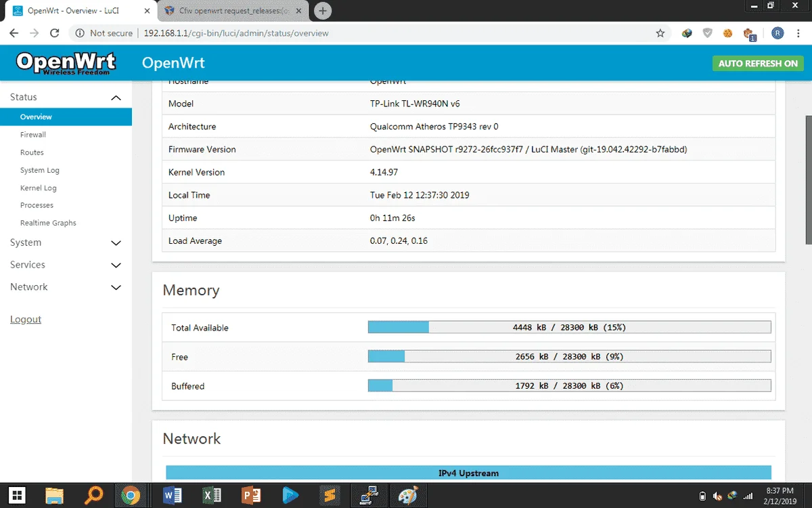Click the volume icon in system tray
Screen dimensions: 812x508
click(717, 495)
